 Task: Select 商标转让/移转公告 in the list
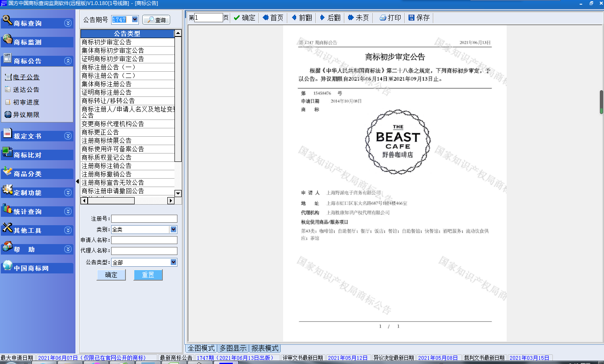click(108, 101)
